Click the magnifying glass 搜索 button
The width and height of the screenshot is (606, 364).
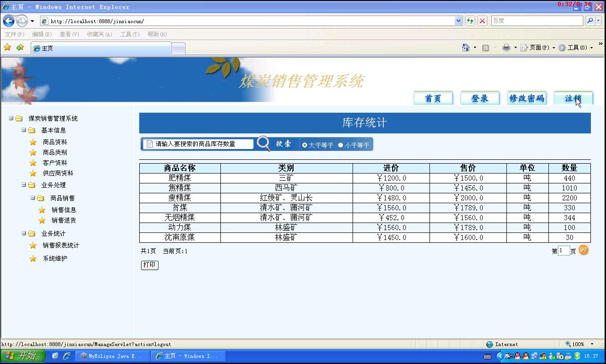tap(275, 144)
